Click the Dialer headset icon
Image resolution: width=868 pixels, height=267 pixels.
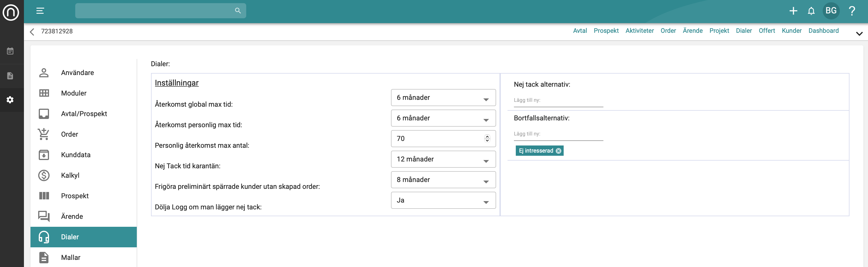[44, 237]
